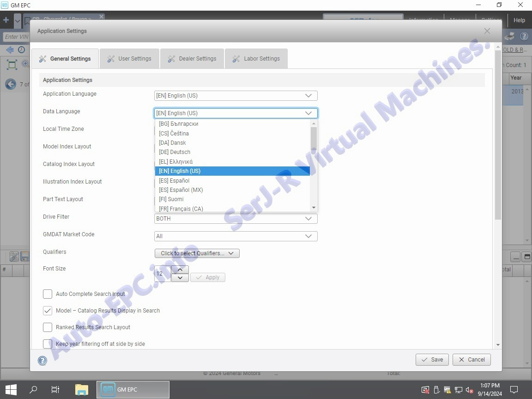
Task: Select [DE] Deutsch in the language list
Action: pos(175,152)
